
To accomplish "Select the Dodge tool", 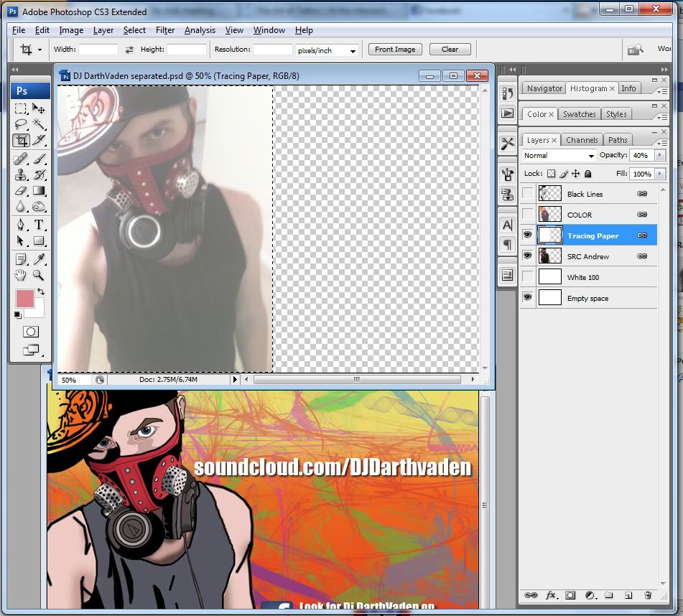I will pos(39,207).
